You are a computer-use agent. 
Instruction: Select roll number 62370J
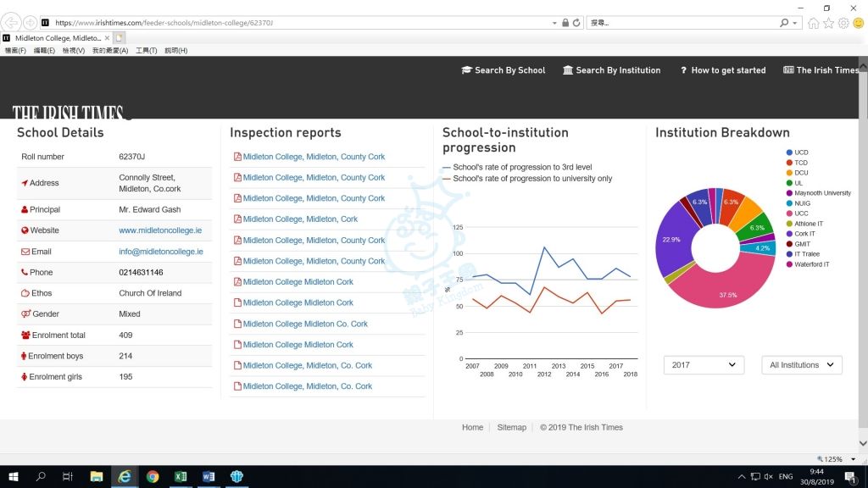click(131, 157)
